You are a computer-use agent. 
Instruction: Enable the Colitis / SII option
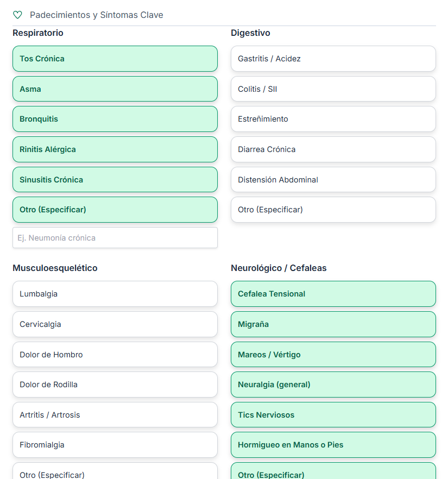(x=333, y=89)
